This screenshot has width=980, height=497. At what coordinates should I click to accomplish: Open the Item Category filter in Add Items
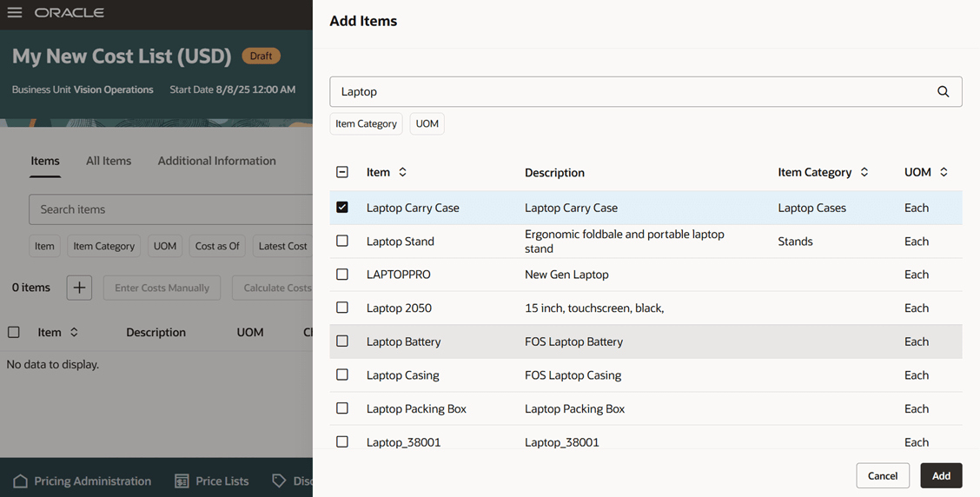pyautogui.click(x=367, y=123)
